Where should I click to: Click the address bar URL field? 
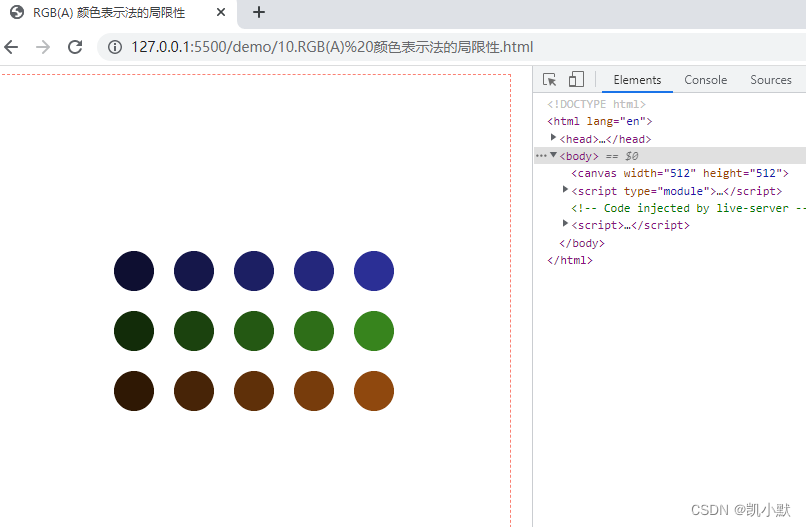click(x=332, y=47)
